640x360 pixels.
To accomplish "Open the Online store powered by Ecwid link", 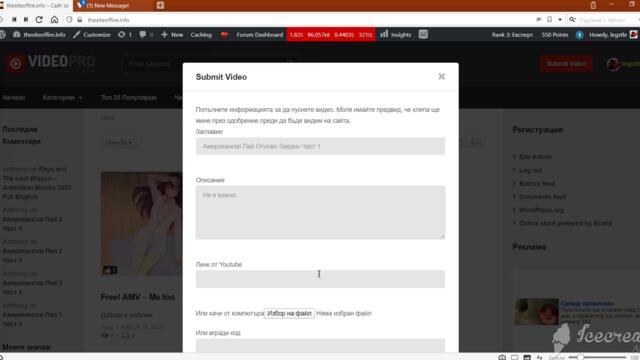I will [565, 223].
